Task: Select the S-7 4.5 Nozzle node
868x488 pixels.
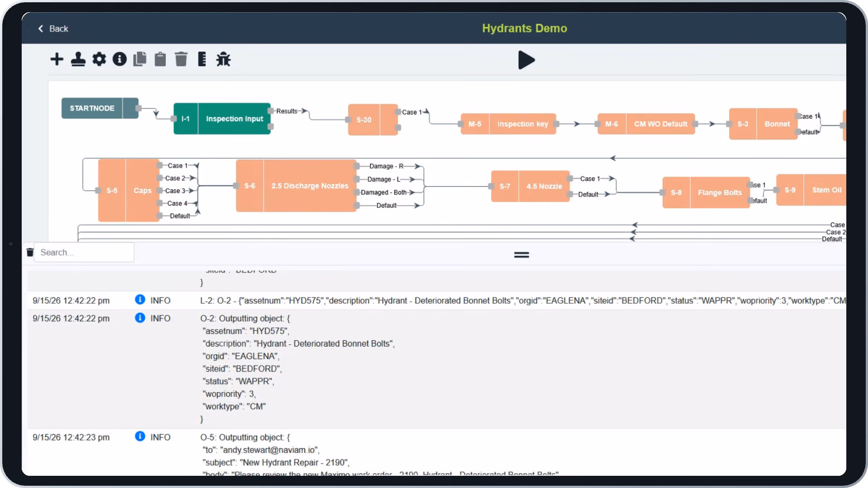Action: pyautogui.click(x=530, y=186)
